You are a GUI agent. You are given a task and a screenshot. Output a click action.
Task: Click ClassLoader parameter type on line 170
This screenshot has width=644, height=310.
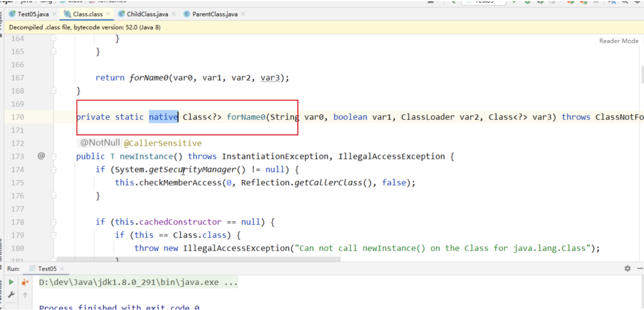click(x=428, y=117)
